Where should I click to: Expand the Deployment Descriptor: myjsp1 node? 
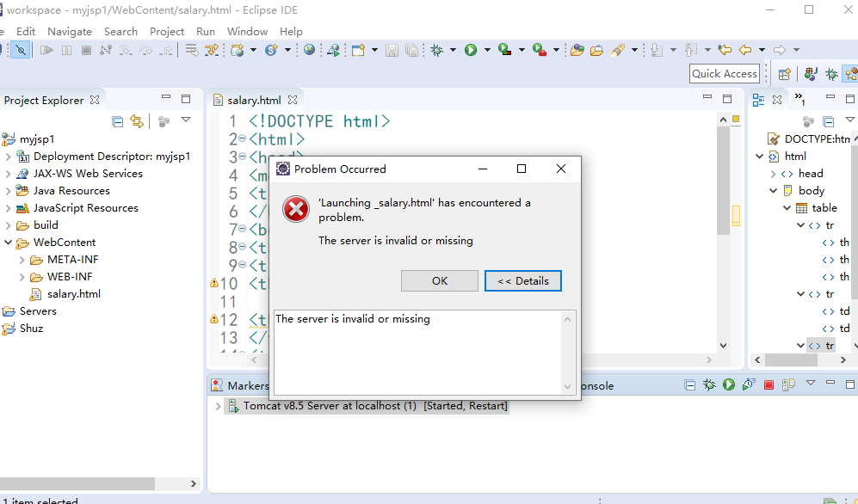[8, 157]
